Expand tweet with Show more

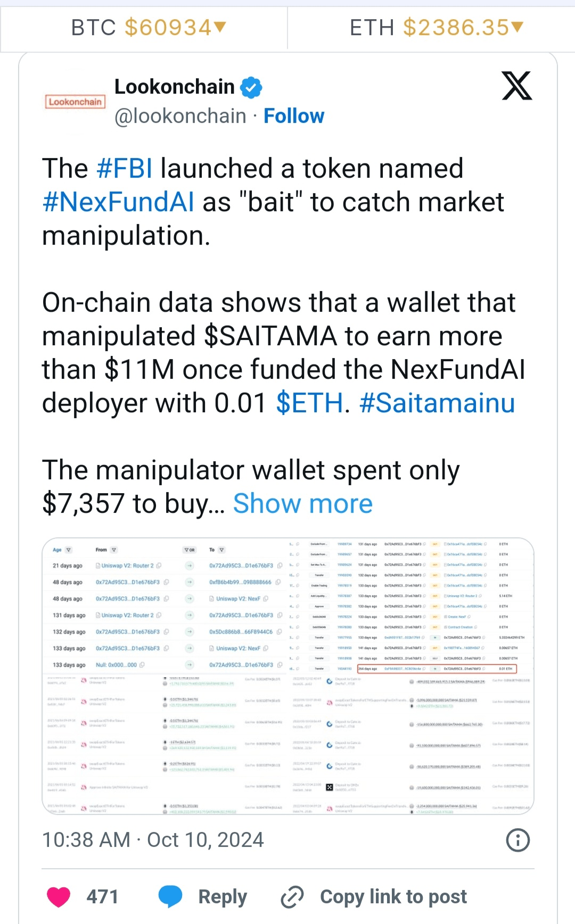tap(302, 503)
